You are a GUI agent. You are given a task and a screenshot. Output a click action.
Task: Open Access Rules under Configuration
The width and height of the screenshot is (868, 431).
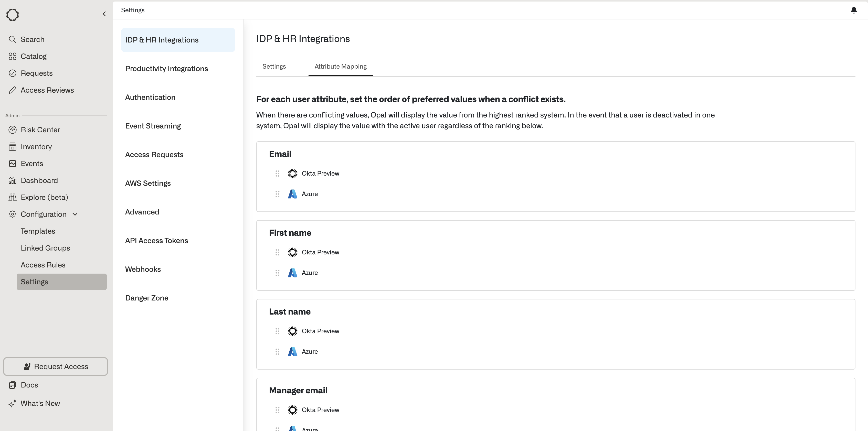pyautogui.click(x=43, y=265)
